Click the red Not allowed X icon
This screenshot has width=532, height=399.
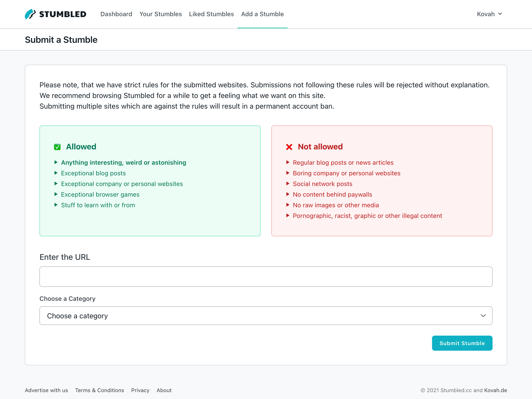[289, 147]
